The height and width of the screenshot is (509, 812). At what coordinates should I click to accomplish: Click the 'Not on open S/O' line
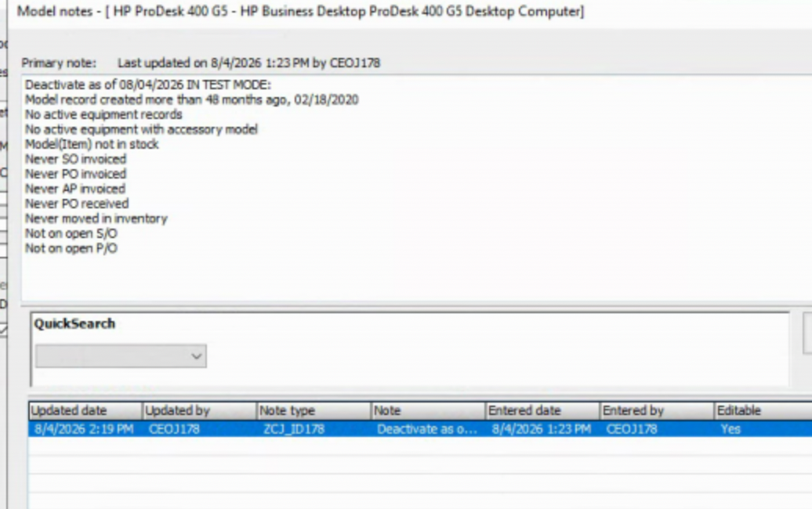[x=71, y=233]
